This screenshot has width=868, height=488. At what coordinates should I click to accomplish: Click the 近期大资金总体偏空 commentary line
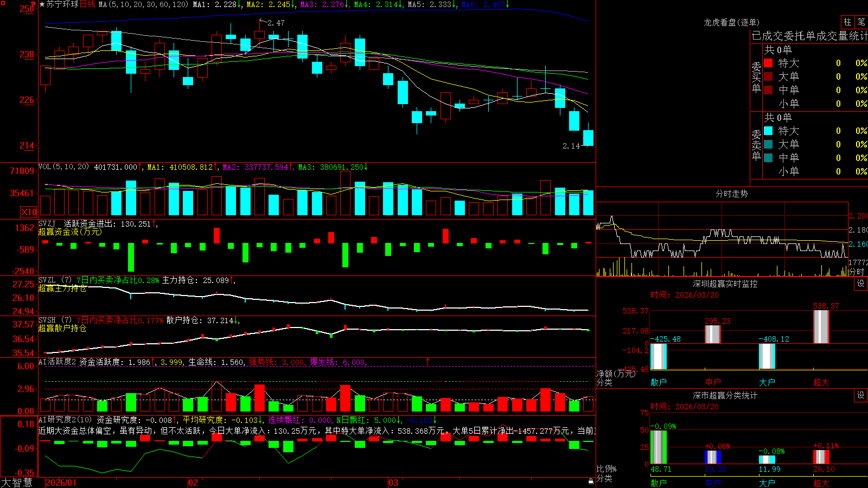pos(317,431)
